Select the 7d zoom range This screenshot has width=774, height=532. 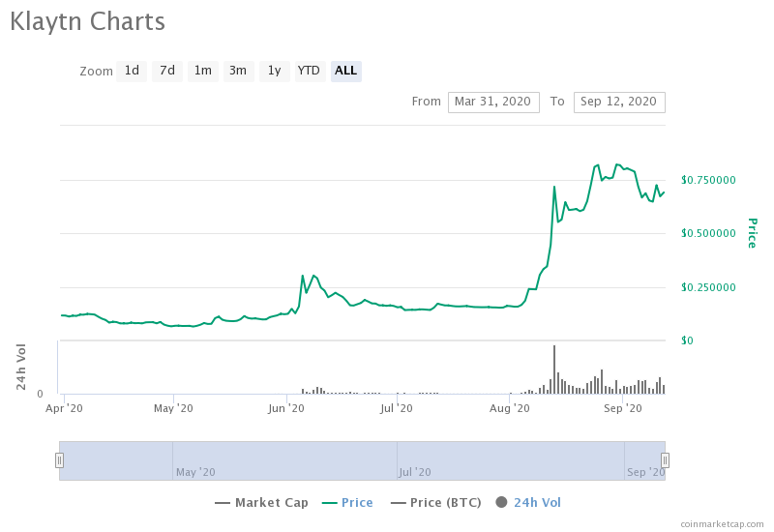[167, 71]
